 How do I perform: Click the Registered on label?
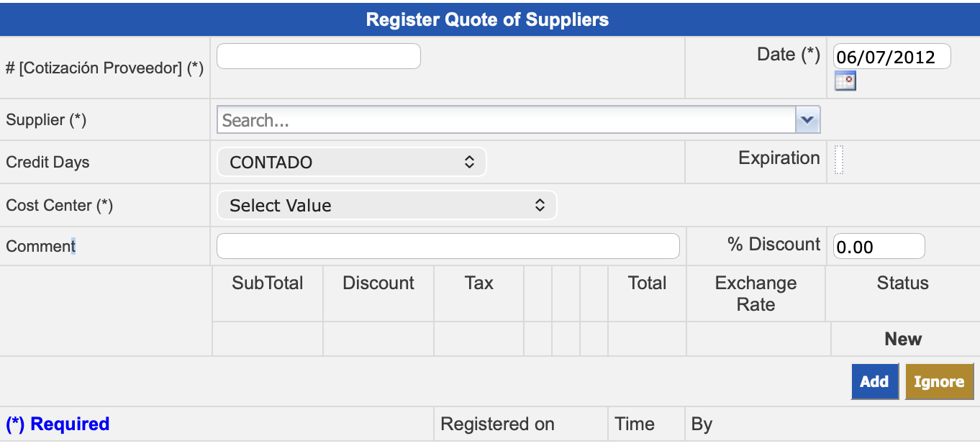(x=497, y=424)
